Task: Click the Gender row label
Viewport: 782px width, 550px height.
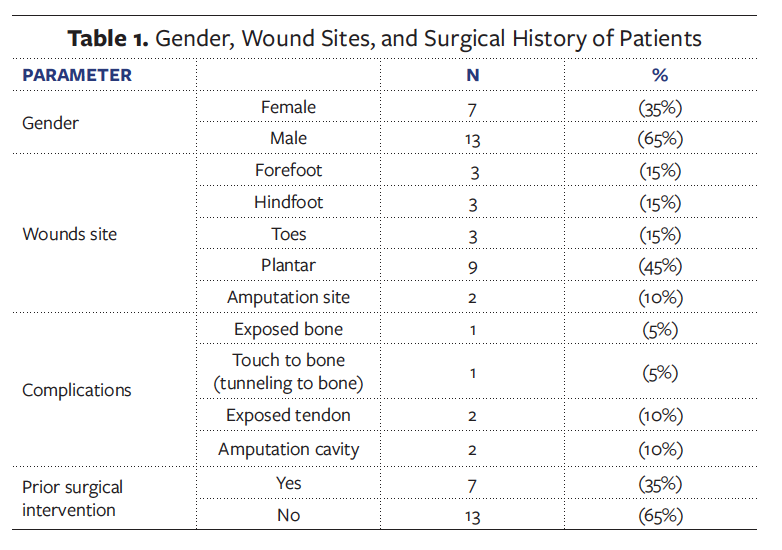Action: tap(50, 123)
